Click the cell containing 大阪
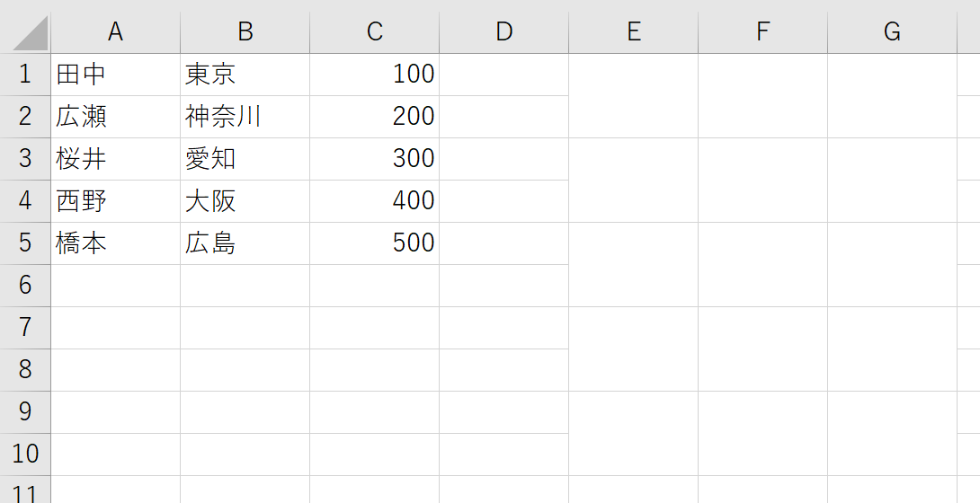This screenshot has width=980, height=503. [x=245, y=201]
